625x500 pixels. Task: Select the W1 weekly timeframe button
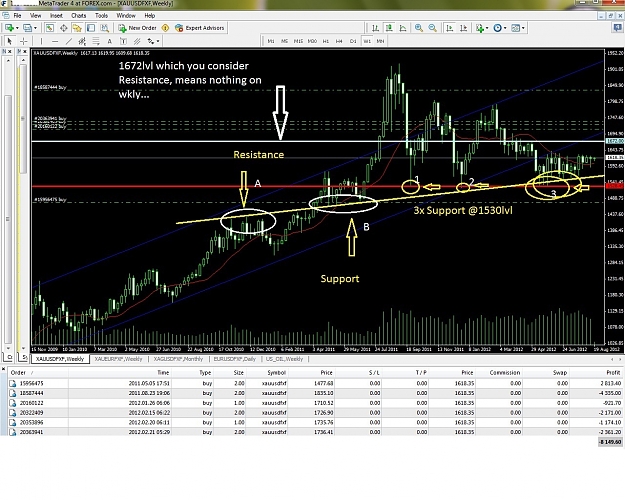pyautogui.click(x=367, y=41)
